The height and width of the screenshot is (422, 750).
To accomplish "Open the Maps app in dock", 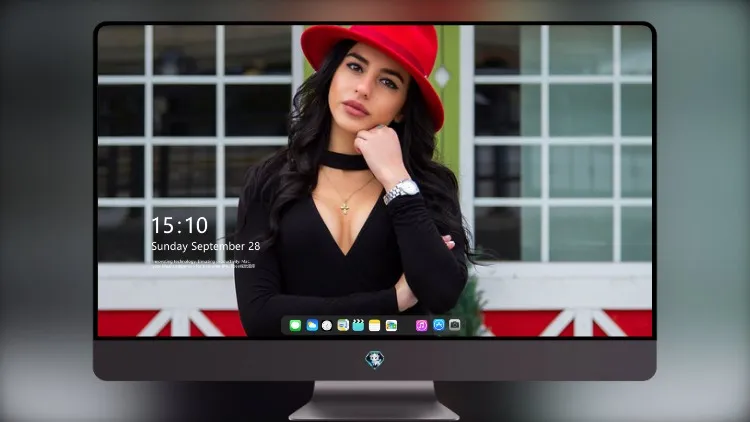I will (343, 325).
